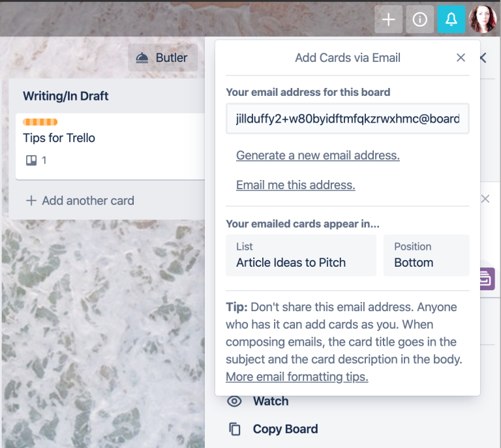Viewport: 501px width, 448px height.
Task: Toggle Watch with the eye icon
Action: click(234, 401)
